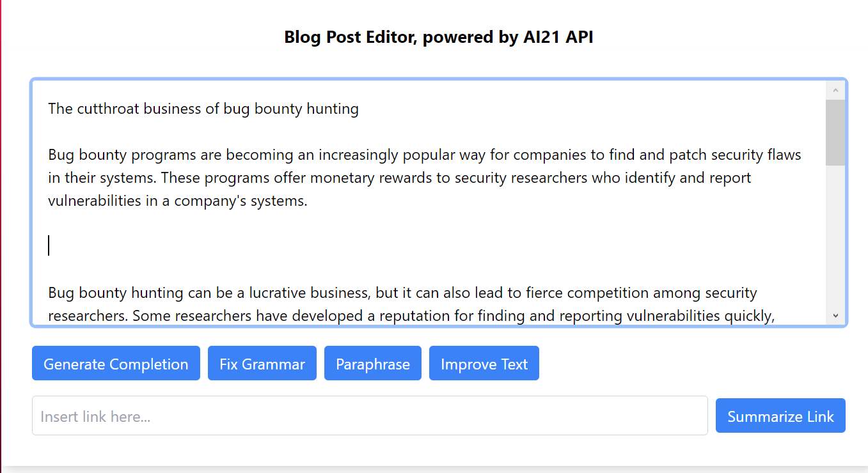
Task: Run Paraphrase on the text
Action: [372, 364]
